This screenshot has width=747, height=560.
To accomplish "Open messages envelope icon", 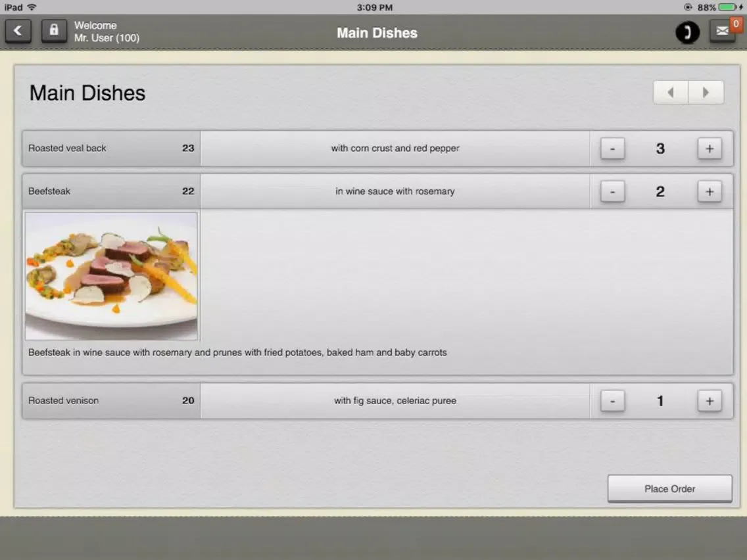I will tap(722, 31).
